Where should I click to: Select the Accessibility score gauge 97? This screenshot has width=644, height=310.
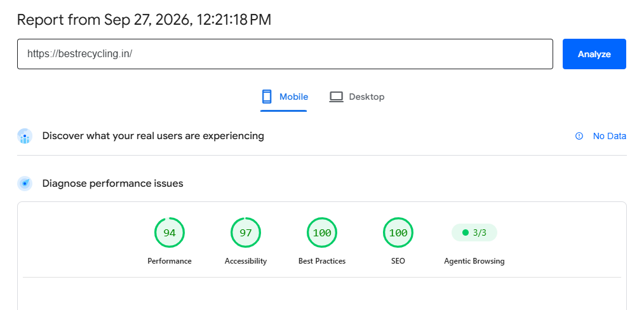(246, 232)
